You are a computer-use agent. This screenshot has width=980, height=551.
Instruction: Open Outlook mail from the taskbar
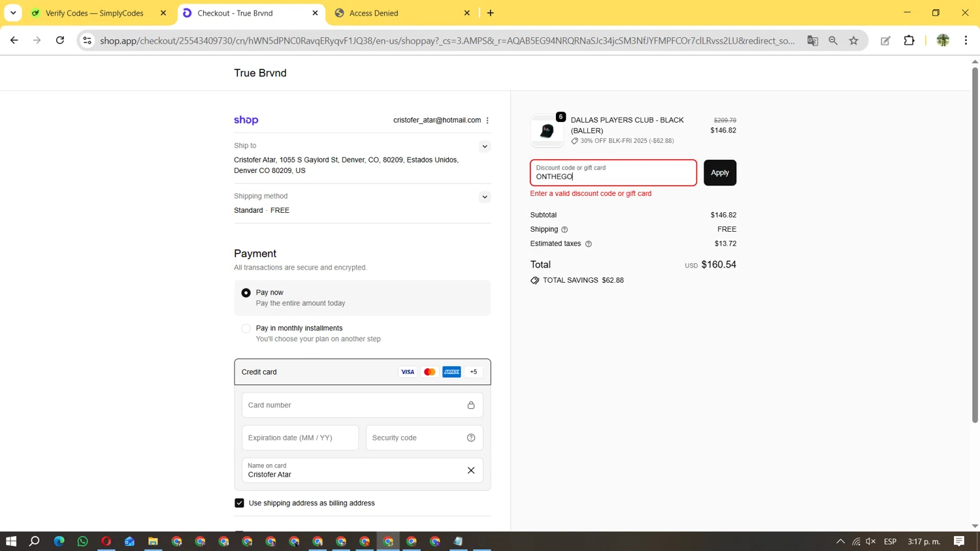click(129, 541)
